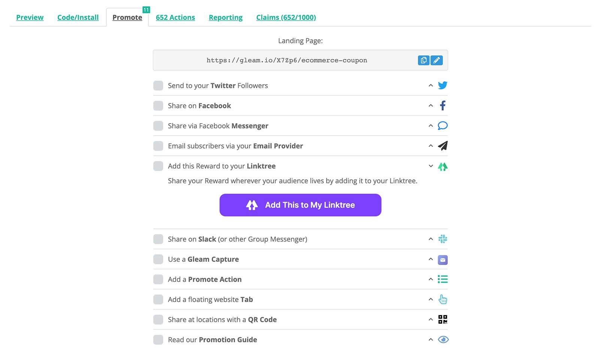This screenshot has height=364, width=601.
Task: Click the green 11 badge on Promote tab
Action: (x=146, y=10)
